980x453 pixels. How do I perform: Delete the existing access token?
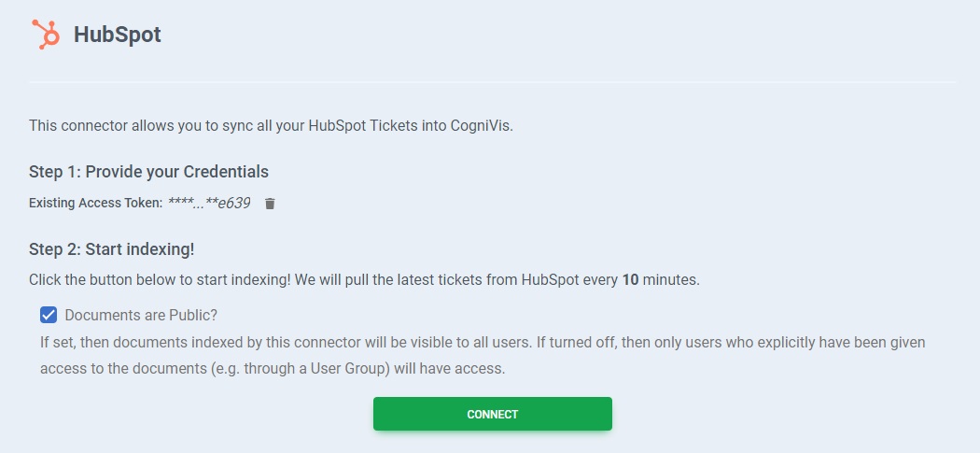270,204
